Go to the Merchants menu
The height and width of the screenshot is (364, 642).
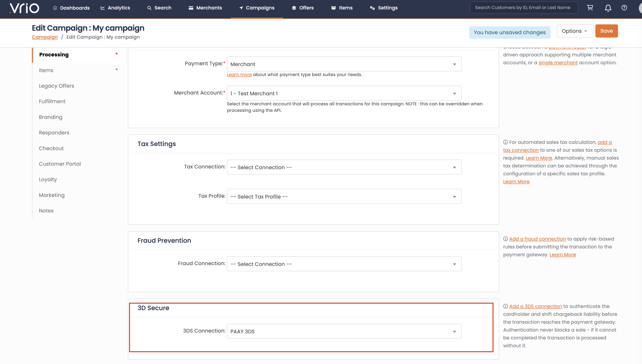(205, 8)
